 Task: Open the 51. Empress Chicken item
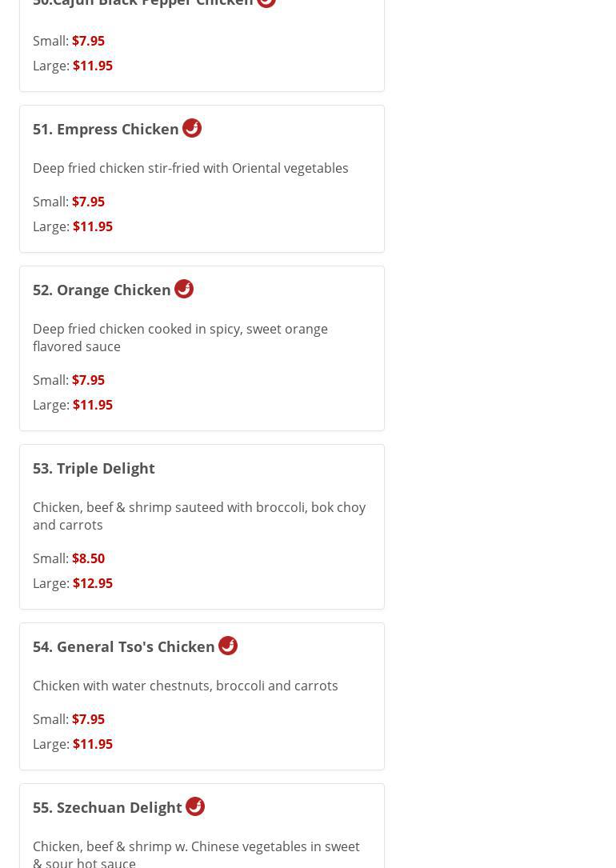(x=106, y=129)
